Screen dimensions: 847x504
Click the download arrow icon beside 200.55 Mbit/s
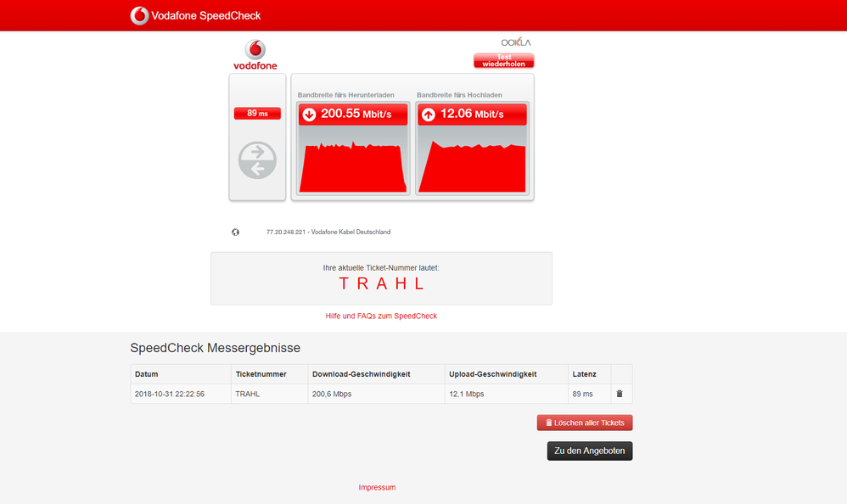point(309,115)
